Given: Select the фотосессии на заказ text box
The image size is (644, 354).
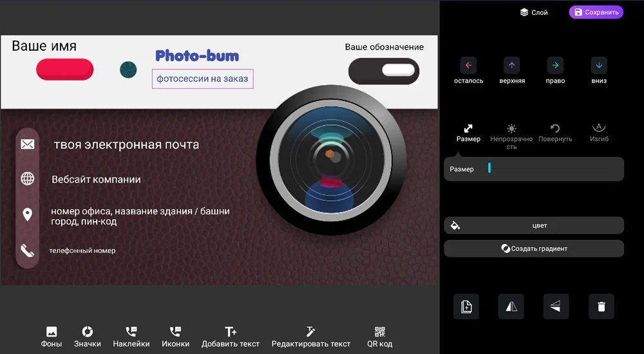Looking at the screenshot, I should click(x=203, y=79).
